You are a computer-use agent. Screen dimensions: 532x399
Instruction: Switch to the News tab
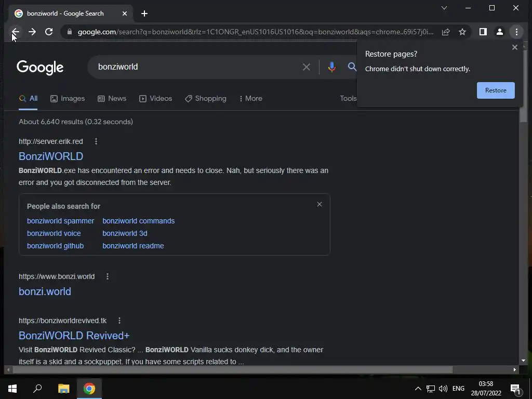[x=112, y=98]
